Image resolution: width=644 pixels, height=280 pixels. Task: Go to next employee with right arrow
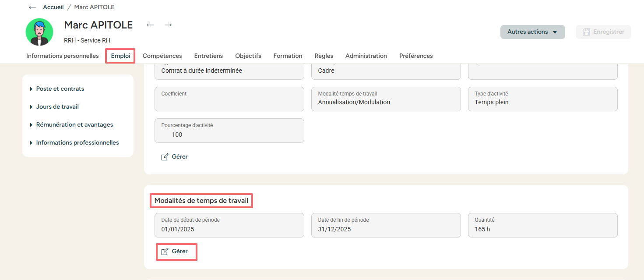point(168,25)
